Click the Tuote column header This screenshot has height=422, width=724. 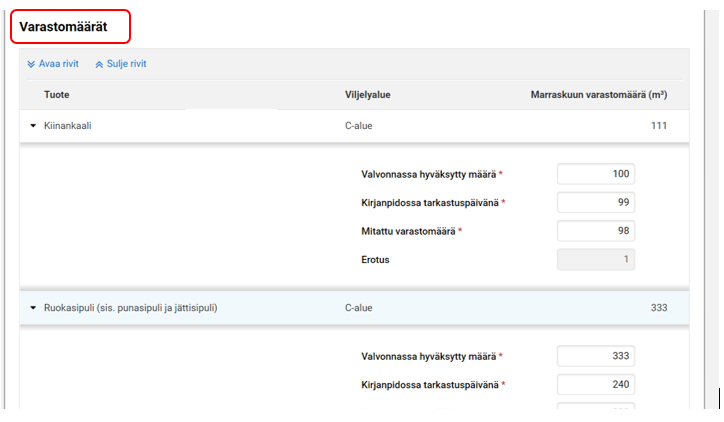coord(56,95)
